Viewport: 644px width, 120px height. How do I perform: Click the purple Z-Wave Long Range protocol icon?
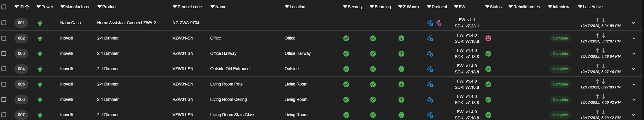point(438,23)
